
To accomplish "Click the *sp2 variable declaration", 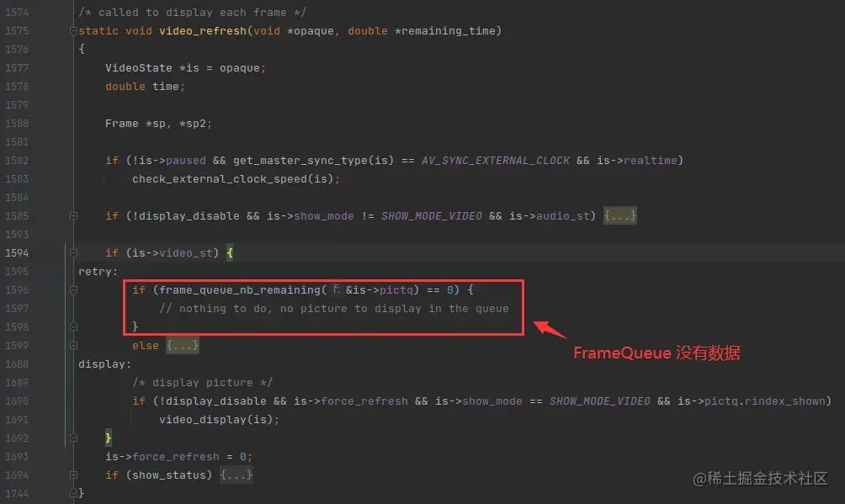I will tap(193, 124).
